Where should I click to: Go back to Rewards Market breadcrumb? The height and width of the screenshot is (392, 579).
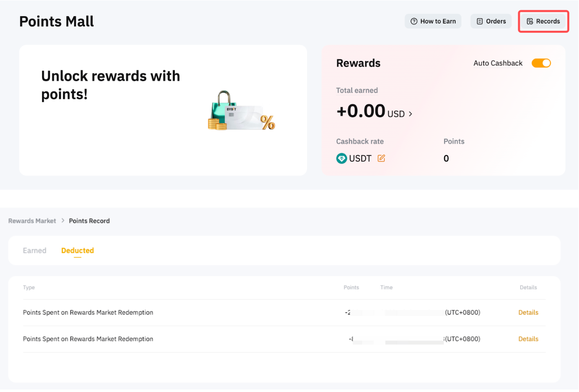coord(32,221)
